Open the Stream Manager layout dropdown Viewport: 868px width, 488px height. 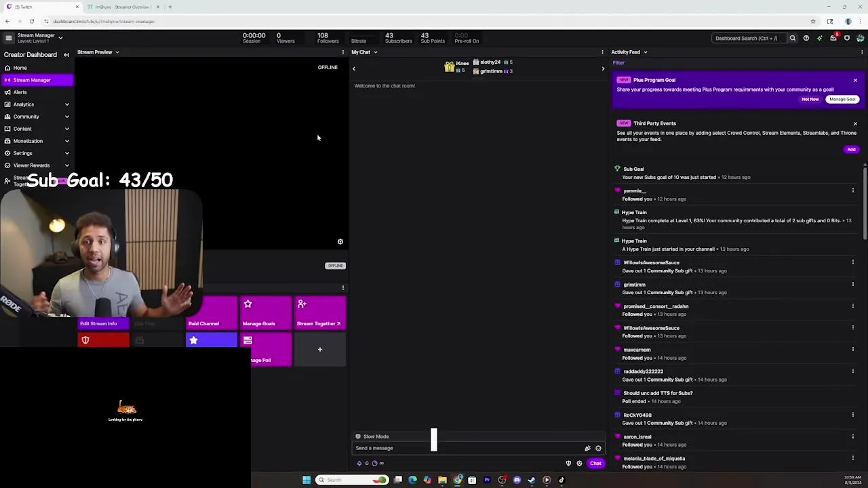pyautogui.click(x=60, y=38)
